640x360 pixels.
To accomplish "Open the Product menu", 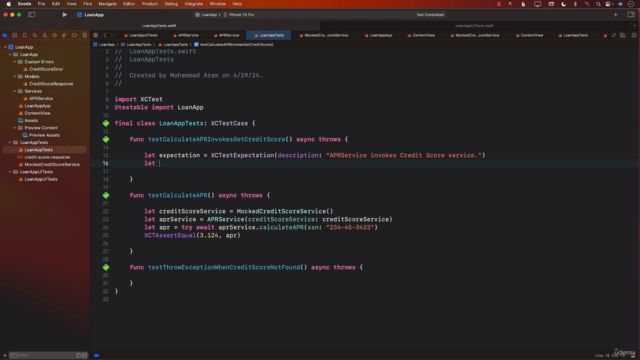I will coord(150,4).
